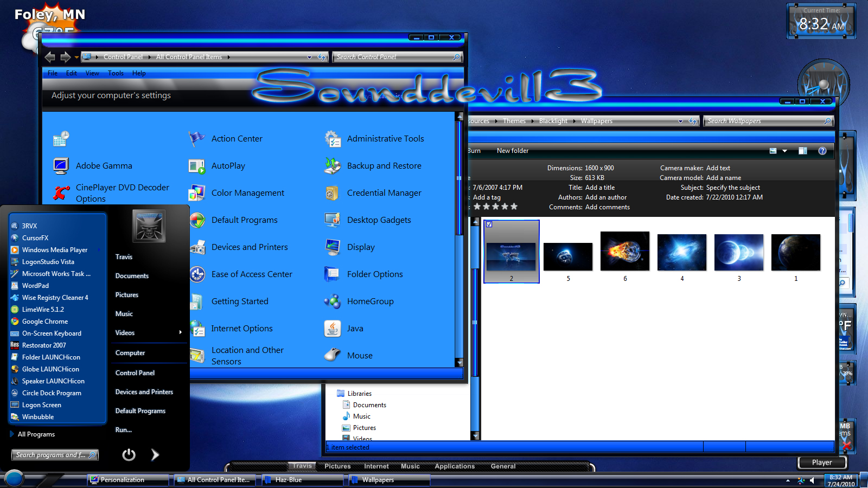Open Devices and Printers in Start menu
The height and width of the screenshot is (488, 868).
pyautogui.click(x=144, y=392)
